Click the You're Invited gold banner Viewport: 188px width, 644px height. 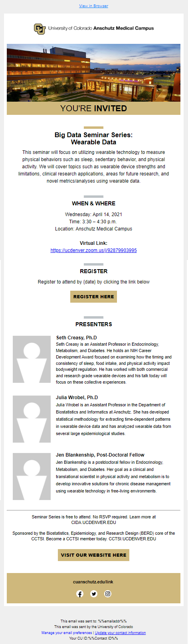pos(94,108)
